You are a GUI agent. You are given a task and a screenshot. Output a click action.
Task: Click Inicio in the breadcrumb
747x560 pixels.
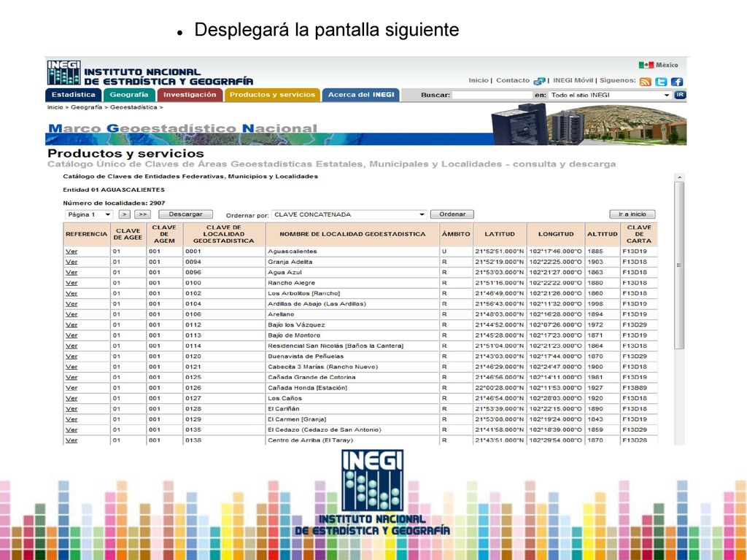55,108
